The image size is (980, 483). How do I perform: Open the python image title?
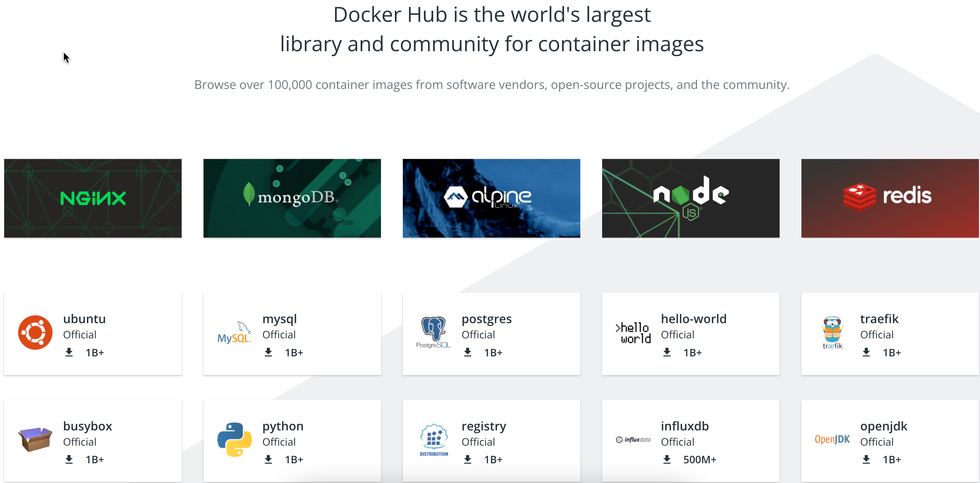tap(283, 426)
